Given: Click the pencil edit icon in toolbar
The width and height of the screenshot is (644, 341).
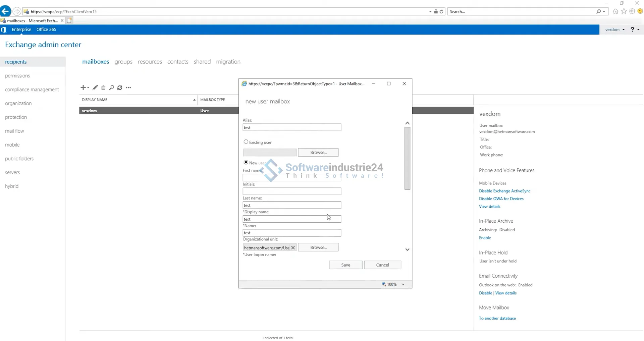Looking at the screenshot, I should 95,88.
